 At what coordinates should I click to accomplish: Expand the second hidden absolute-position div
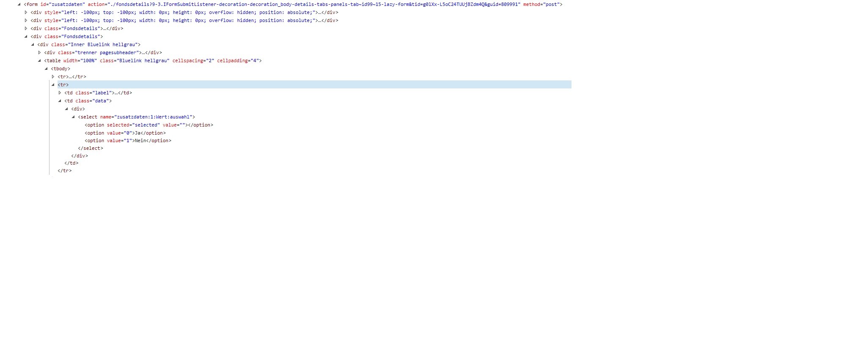[26, 20]
